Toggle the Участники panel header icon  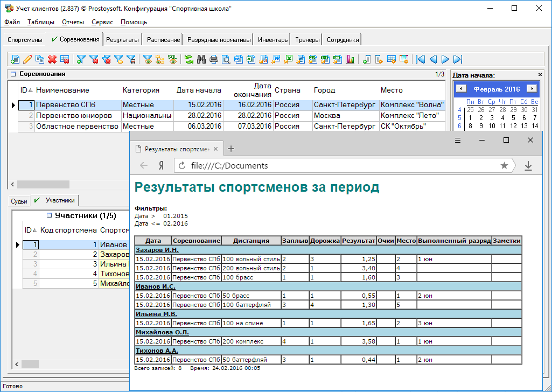49,216
